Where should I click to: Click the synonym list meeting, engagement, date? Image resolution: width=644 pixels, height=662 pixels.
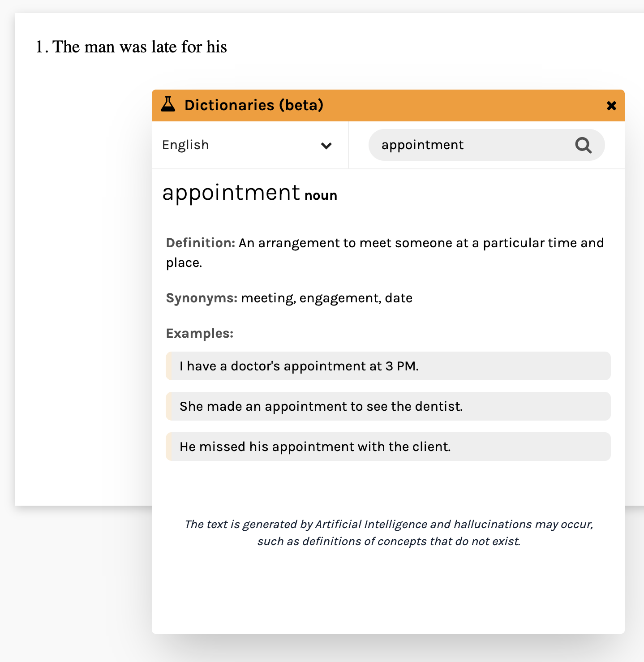[x=326, y=298]
